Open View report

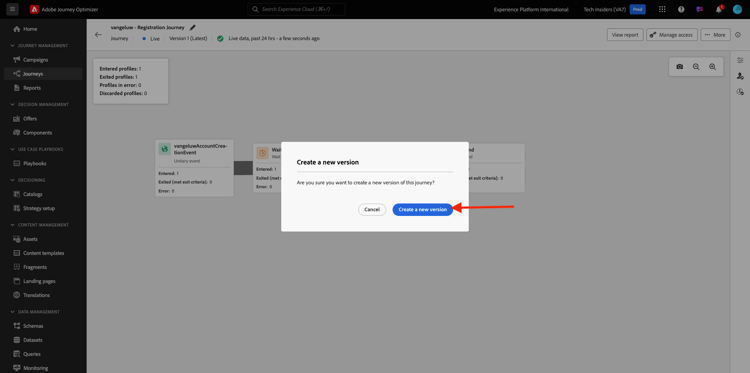click(625, 35)
